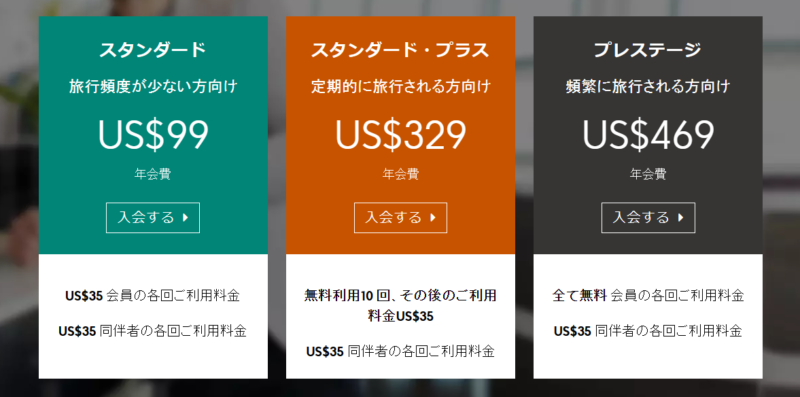Select the スタンダード plan heading
The image size is (800, 397).
(153, 50)
